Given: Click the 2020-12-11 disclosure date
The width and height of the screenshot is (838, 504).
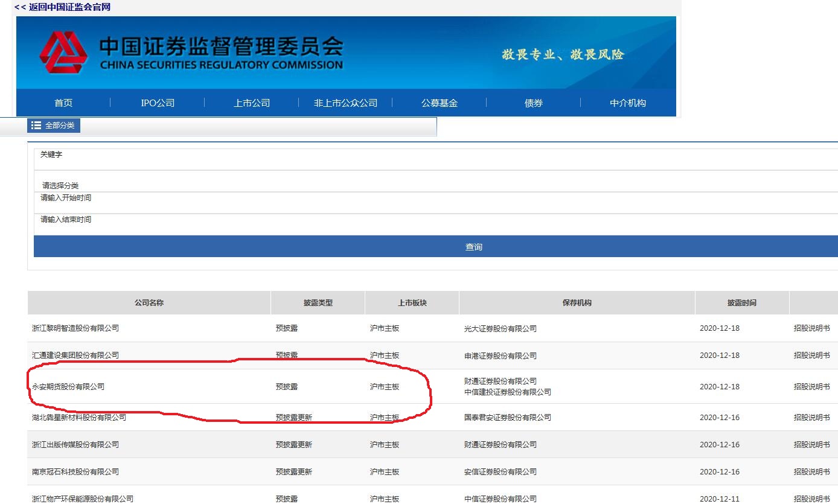Looking at the screenshot, I should pos(720,499).
